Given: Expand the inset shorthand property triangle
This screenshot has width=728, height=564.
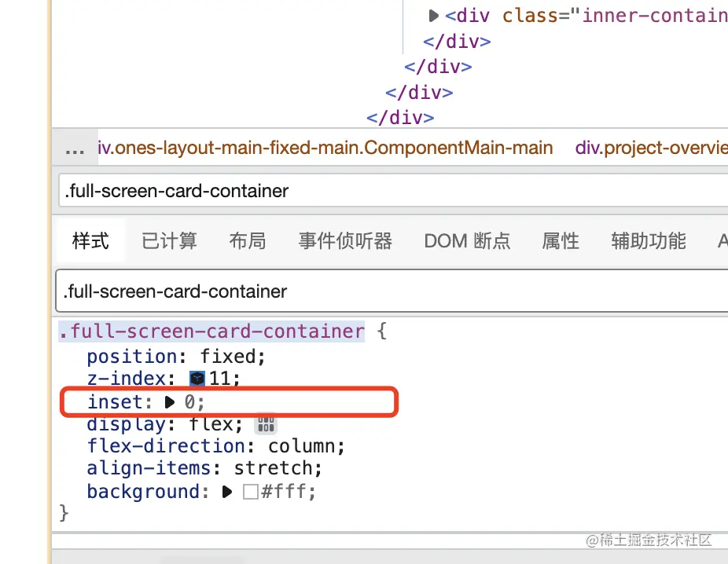Looking at the screenshot, I should (x=170, y=402).
